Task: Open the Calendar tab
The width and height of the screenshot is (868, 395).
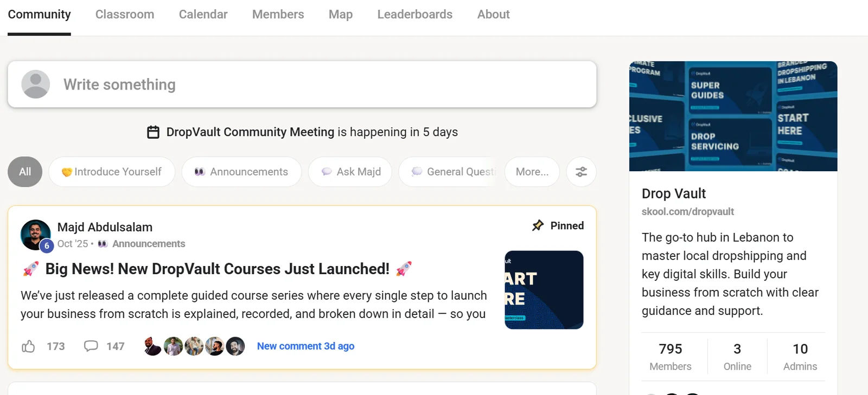Action: click(203, 15)
